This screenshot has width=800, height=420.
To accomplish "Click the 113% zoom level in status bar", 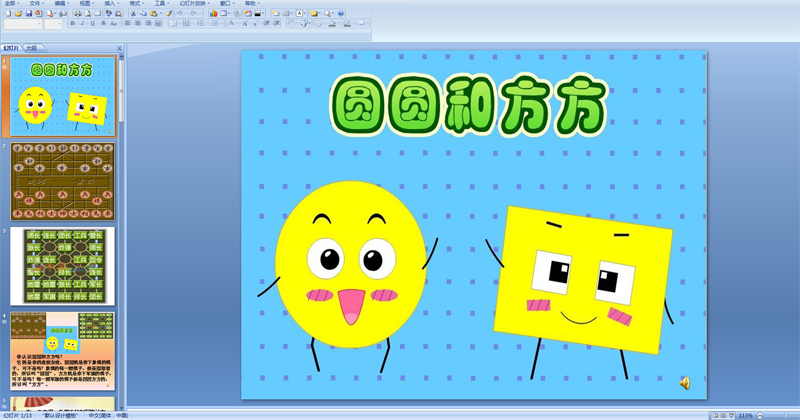I will click(745, 416).
